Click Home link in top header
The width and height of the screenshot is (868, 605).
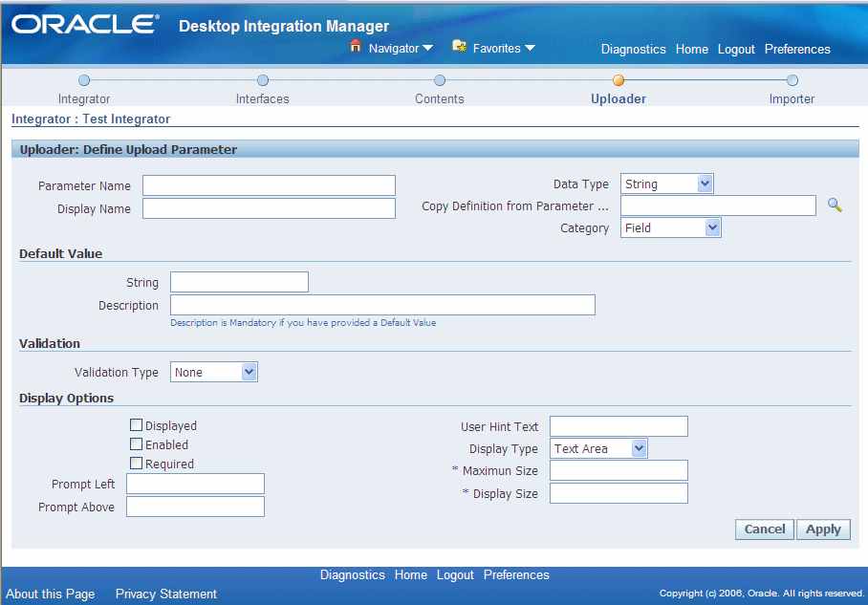tap(691, 50)
